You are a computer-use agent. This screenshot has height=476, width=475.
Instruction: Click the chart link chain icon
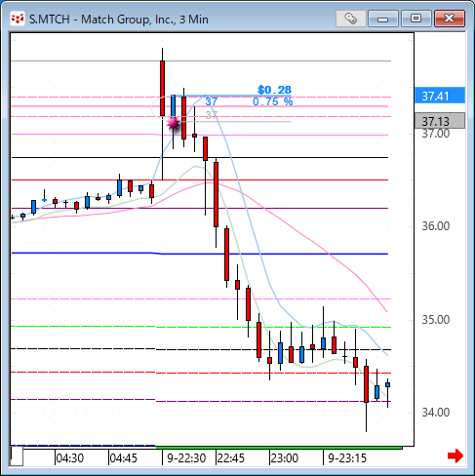(x=350, y=19)
